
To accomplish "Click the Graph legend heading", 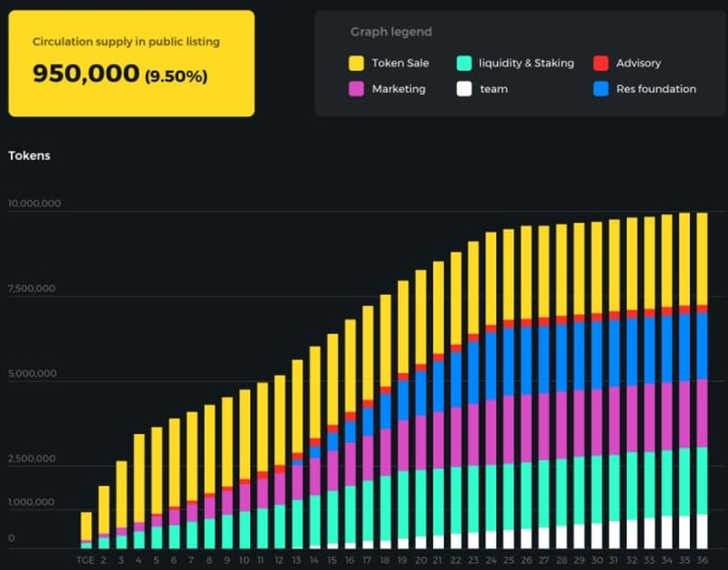I will pyautogui.click(x=391, y=32).
